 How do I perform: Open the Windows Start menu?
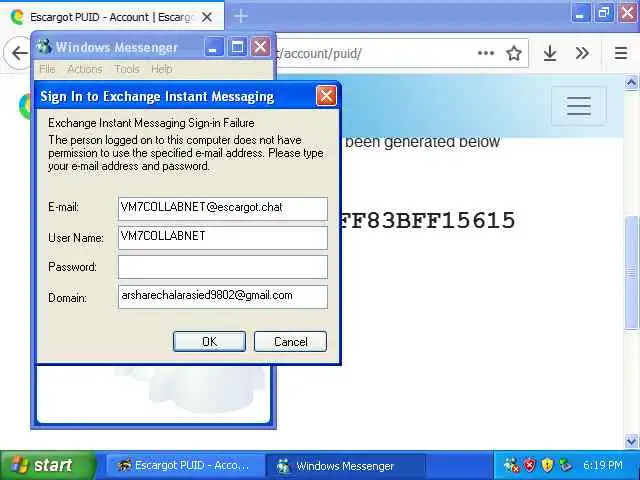click(x=48, y=465)
